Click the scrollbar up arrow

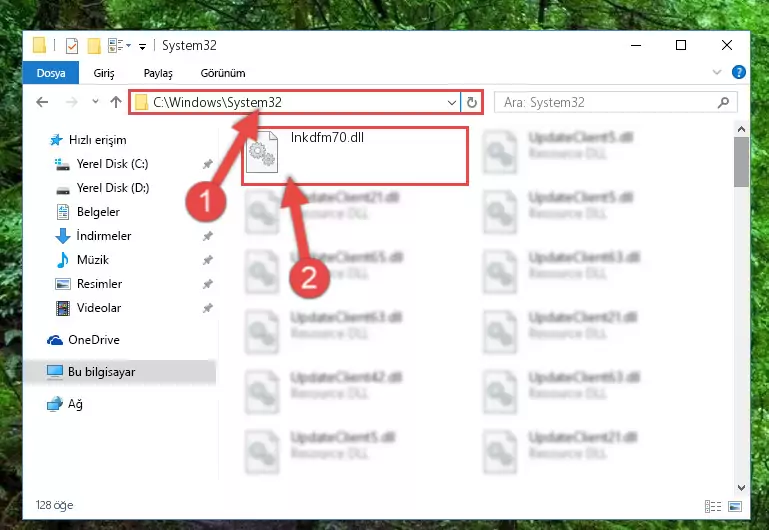pos(741,129)
